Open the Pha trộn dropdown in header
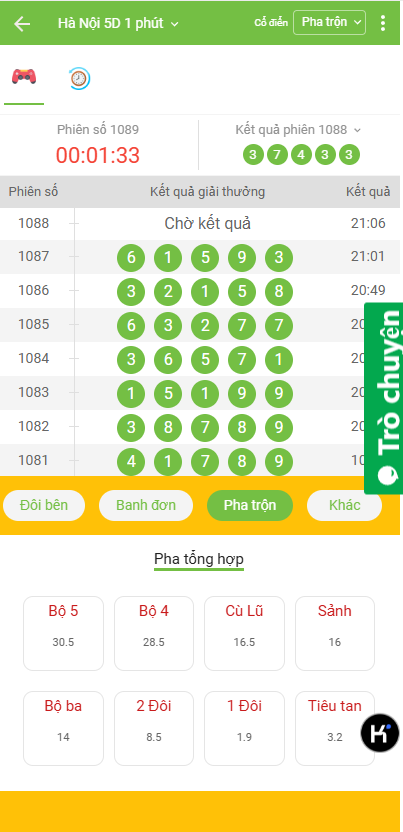403x832 pixels. point(329,22)
